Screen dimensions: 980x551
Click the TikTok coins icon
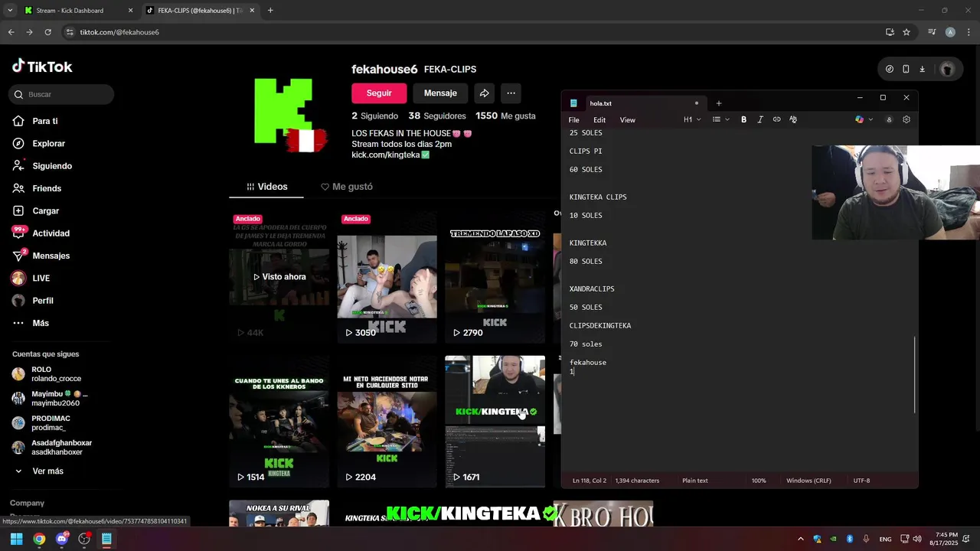tap(890, 69)
